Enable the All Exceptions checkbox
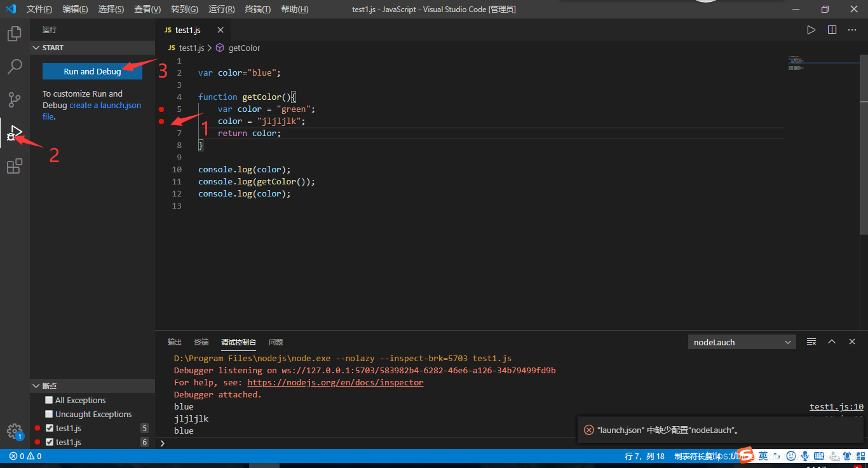Screen dimensions: 868x468 (49, 400)
